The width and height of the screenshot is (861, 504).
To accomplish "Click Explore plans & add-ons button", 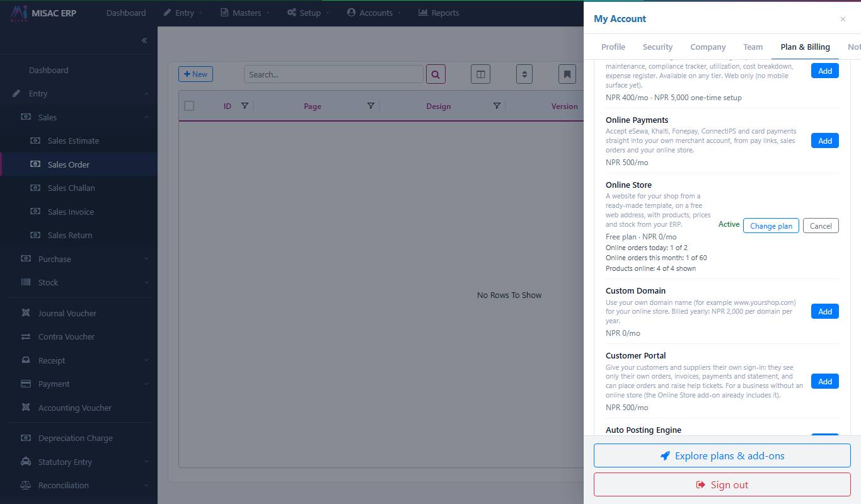I will tap(722, 455).
